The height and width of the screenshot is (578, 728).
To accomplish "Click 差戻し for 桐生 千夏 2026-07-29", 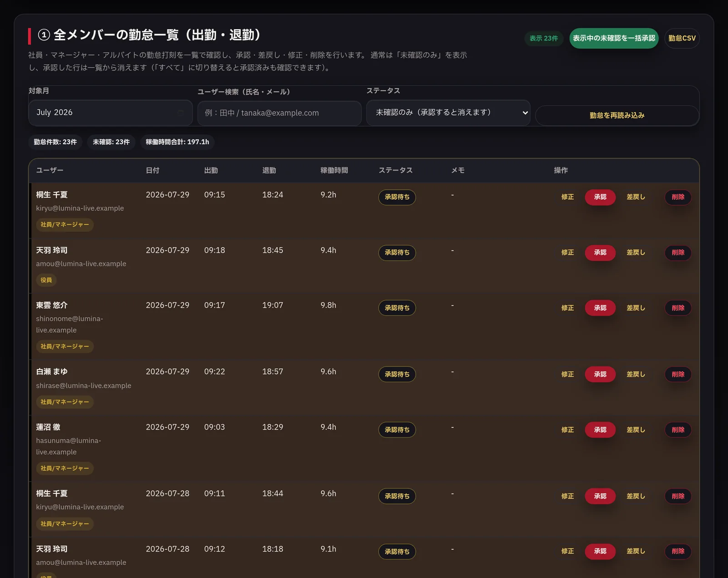I will pyautogui.click(x=636, y=197).
